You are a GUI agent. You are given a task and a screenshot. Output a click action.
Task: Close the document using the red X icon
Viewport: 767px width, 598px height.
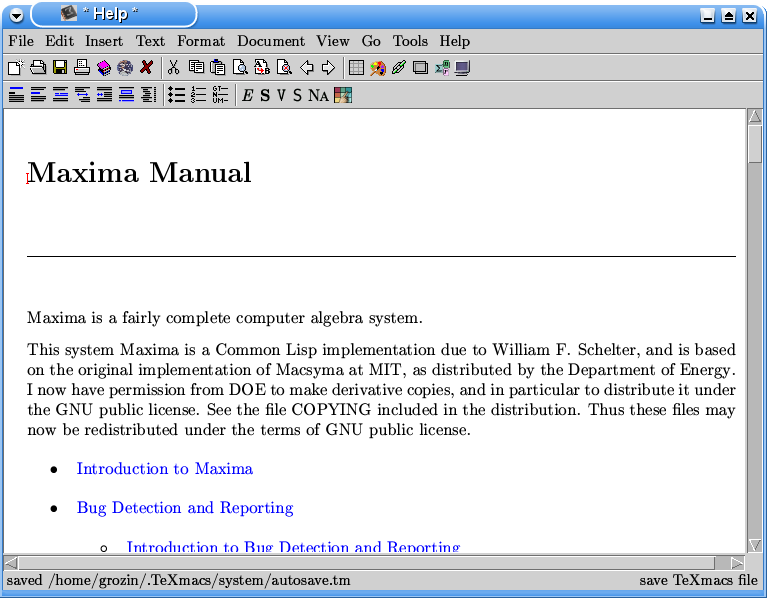146,67
